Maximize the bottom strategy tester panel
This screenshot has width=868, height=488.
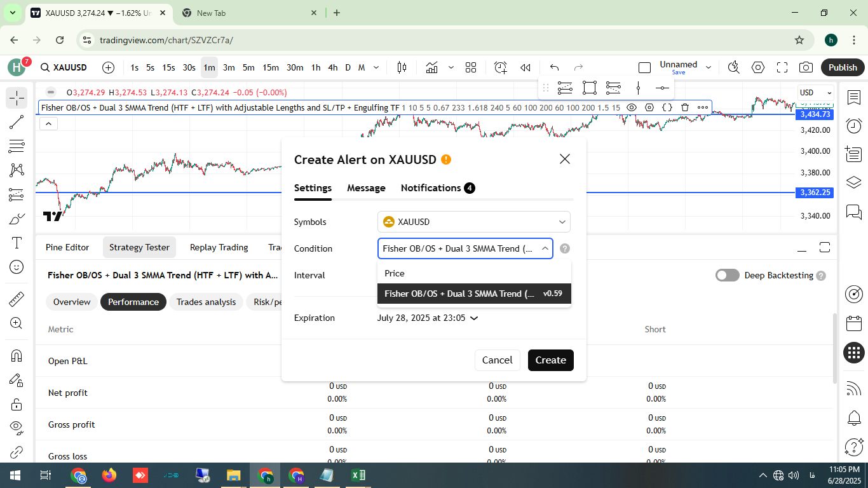pyautogui.click(x=825, y=247)
